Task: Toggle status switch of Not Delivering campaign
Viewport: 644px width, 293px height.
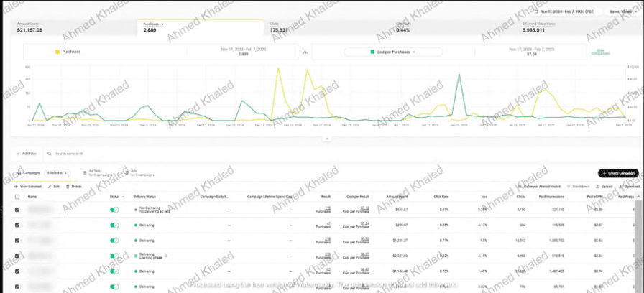Action: 114,210
